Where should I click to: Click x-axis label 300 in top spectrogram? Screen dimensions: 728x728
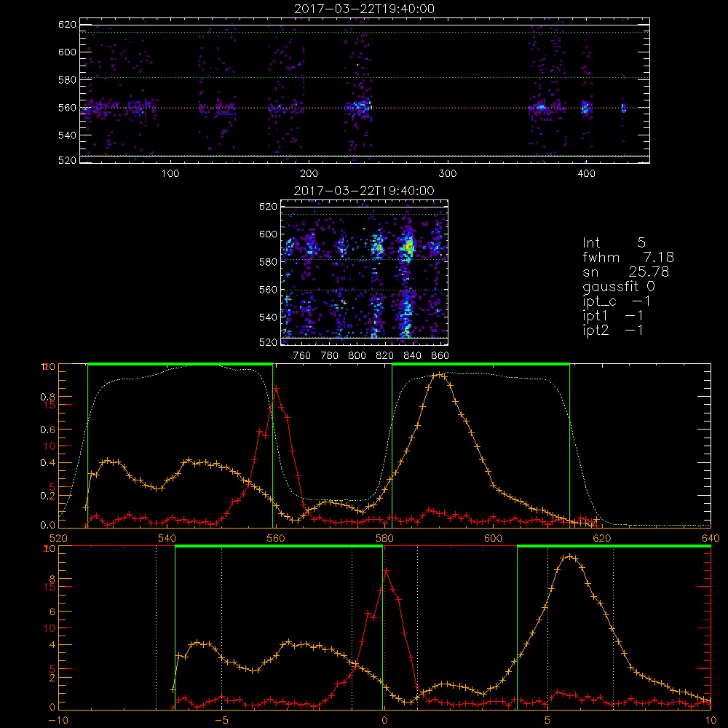coord(448,174)
